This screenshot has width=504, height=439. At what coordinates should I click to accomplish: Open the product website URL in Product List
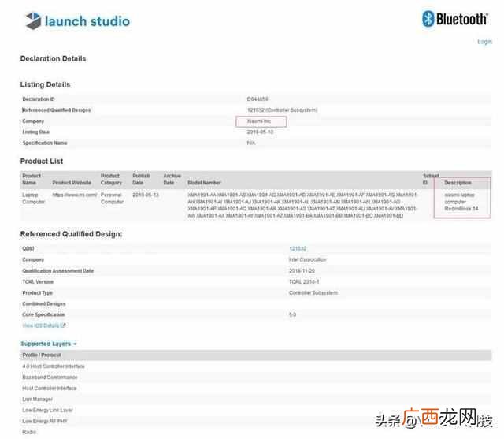tap(75, 195)
